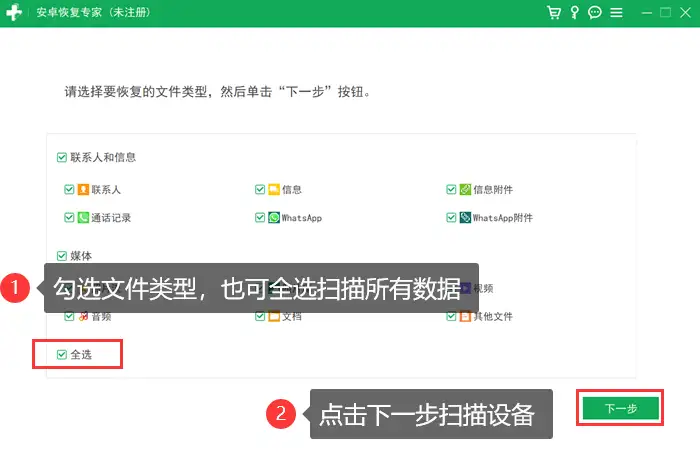The height and width of the screenshot is (464, 700).
Task: Toggle the 全选 select-all checkbox
Action: click(62, 355)
